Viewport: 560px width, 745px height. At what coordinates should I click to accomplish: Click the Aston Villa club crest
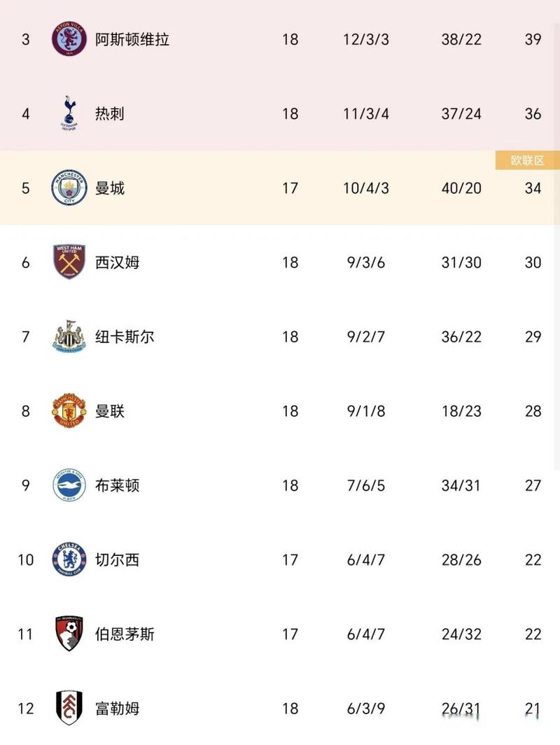[x=69, y=39]
